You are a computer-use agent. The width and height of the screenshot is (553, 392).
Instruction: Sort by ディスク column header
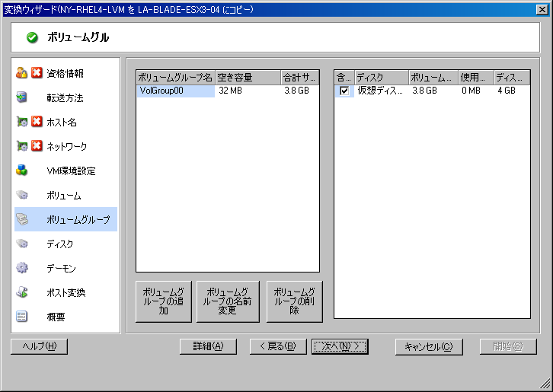(382, 77)
